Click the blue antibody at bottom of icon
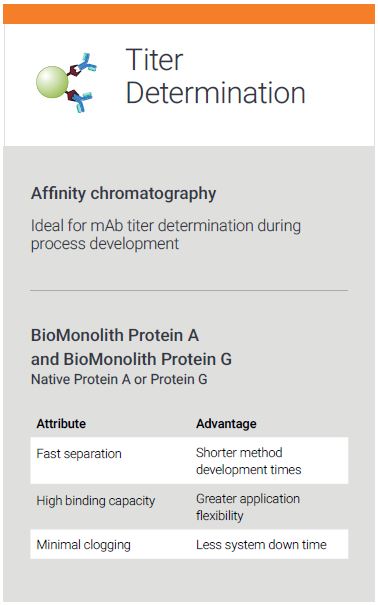The image size is (378, 605). pos(83,102)
